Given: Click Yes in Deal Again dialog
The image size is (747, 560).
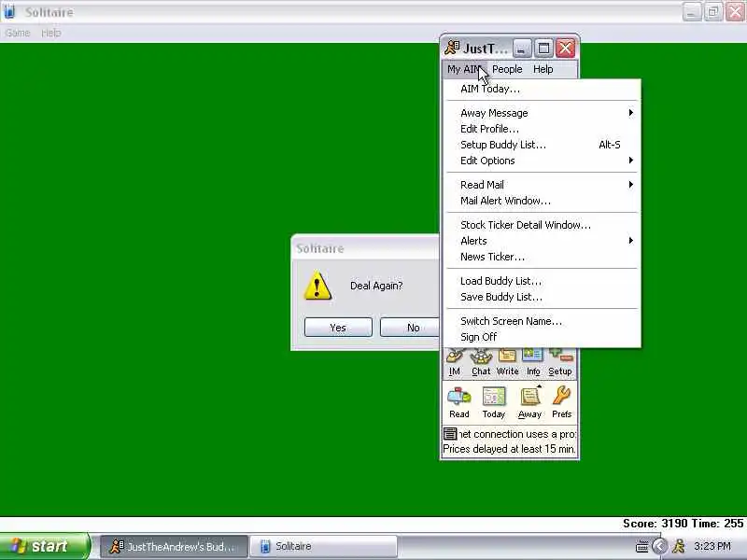Looking at the screenshot, I should tap(338, 328).
